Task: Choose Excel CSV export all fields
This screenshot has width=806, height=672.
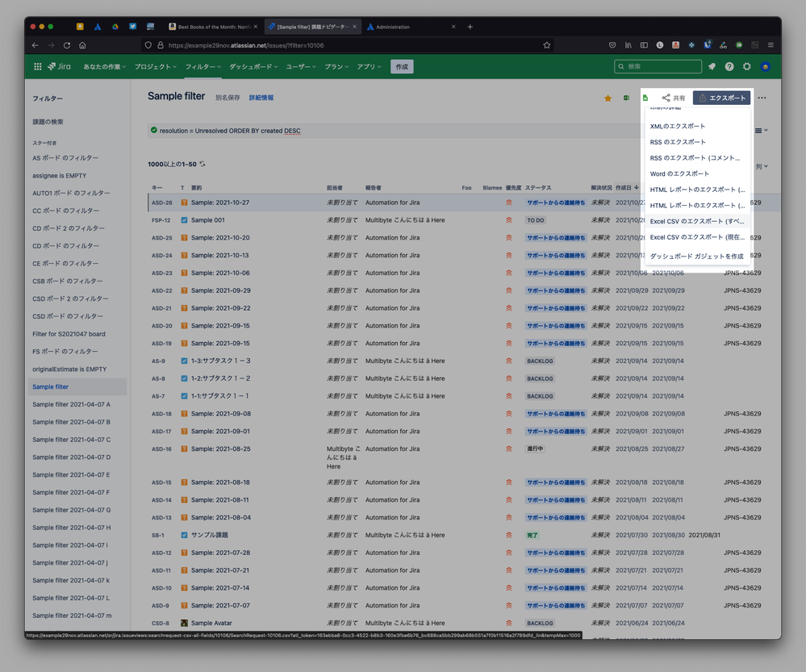Action: 697,221
